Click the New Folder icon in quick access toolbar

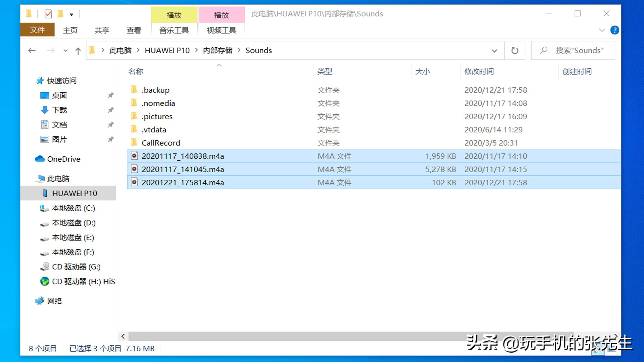pyautogui.click(x=61, y=14)
